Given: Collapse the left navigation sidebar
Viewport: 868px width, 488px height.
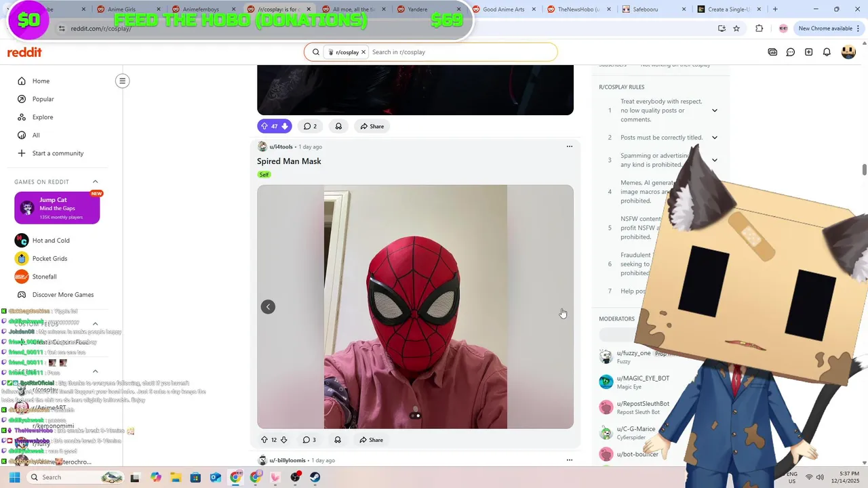Looking at the screenshot, I should click(x=122, y=81).
